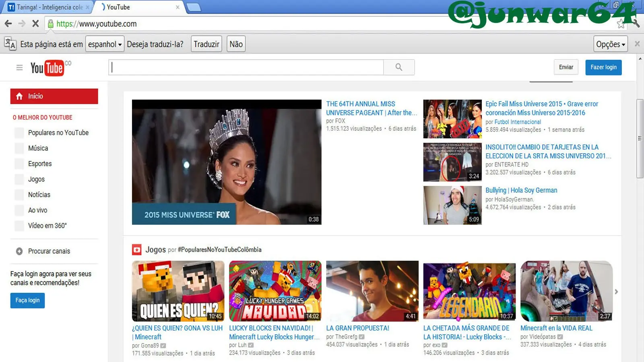
Task: Open the LUCKY BLOCKS EN NAVIDAD! video link
Action: tap(275, 333)
